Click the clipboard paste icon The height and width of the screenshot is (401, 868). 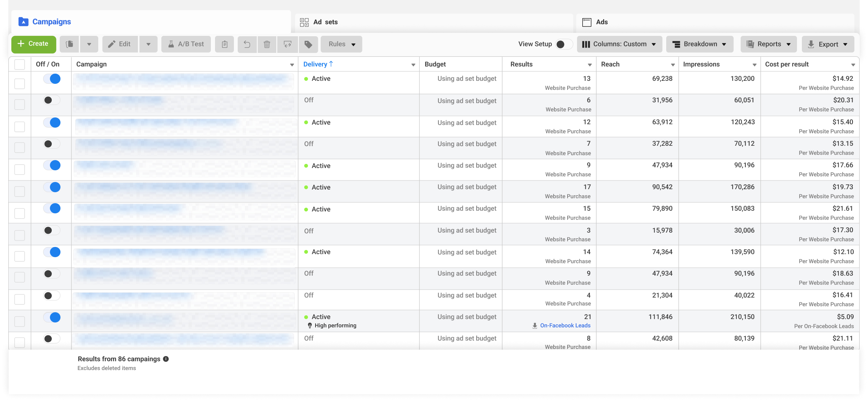pos(224,44)
